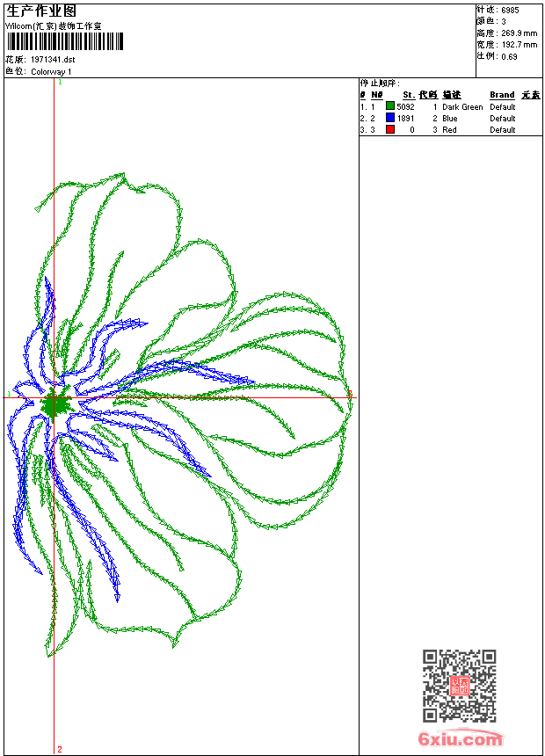
Task: Click the red seal in QR code center
Action: 459,686
